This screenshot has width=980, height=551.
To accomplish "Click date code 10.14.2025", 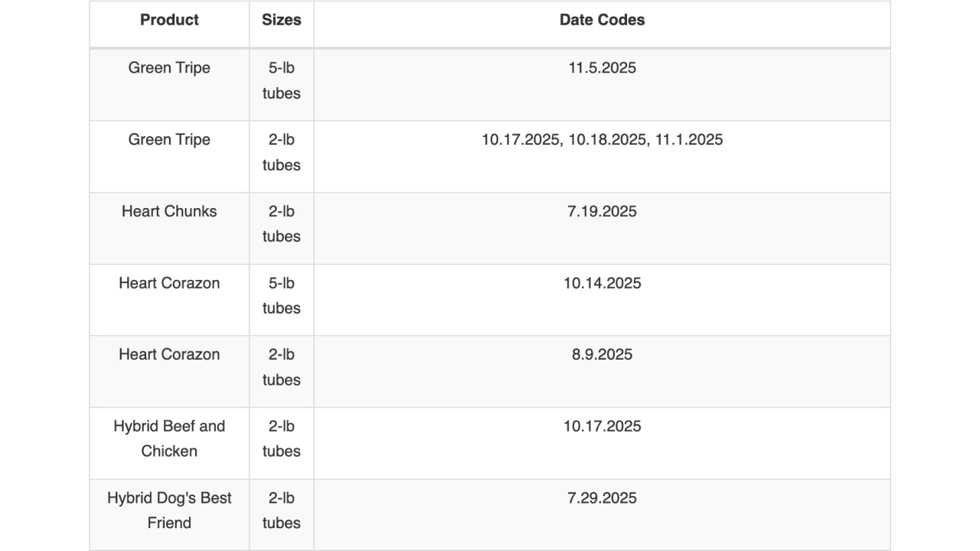I will (x=602, y=283).
